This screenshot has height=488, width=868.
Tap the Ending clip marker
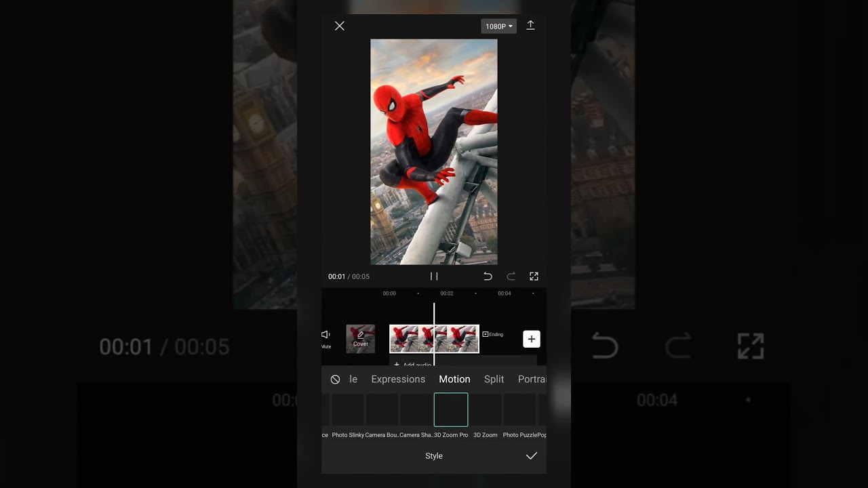click(x=493, y=334)
